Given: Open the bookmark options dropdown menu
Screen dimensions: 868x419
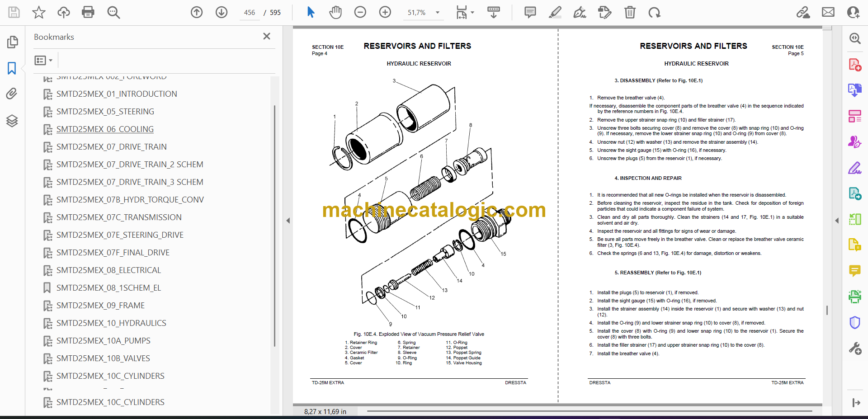Looking at the screenshot, I should pyautogui.click(x=44, y=60).
